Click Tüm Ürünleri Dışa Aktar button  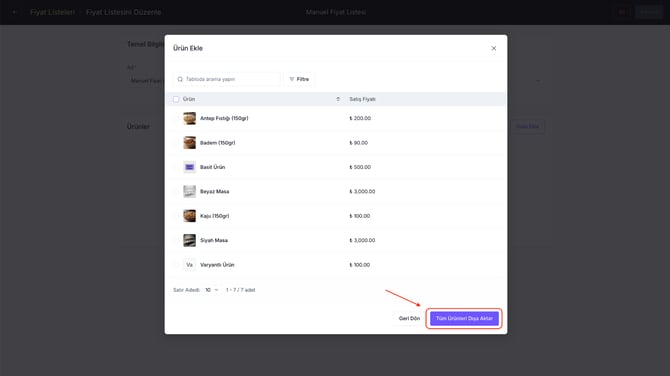[x=464, y=318]
